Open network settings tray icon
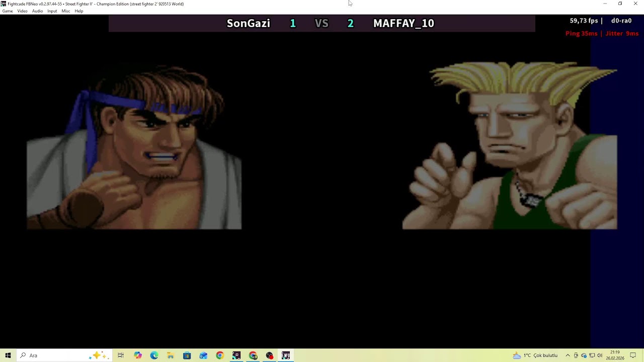Viewport: 644px width, 362px height. (x=592, y=355)
